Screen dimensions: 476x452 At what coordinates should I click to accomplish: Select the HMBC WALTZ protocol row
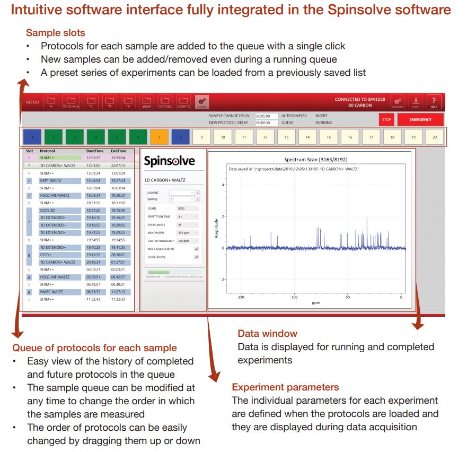(78, 292)
